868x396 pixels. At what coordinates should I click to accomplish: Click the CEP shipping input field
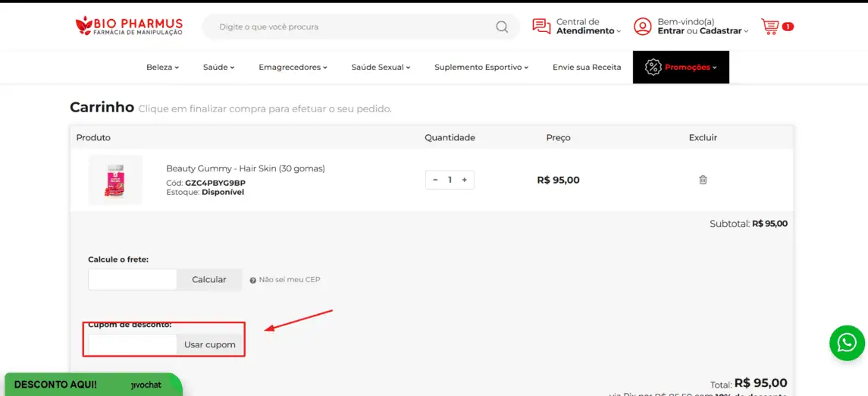[x=133, y=280]
